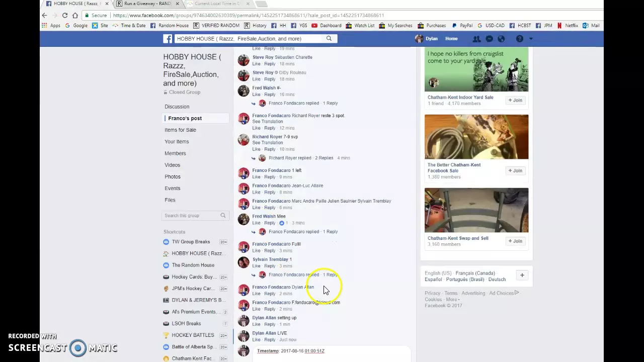Open Photos section
The image size is (644, 362).
(172, 176)
